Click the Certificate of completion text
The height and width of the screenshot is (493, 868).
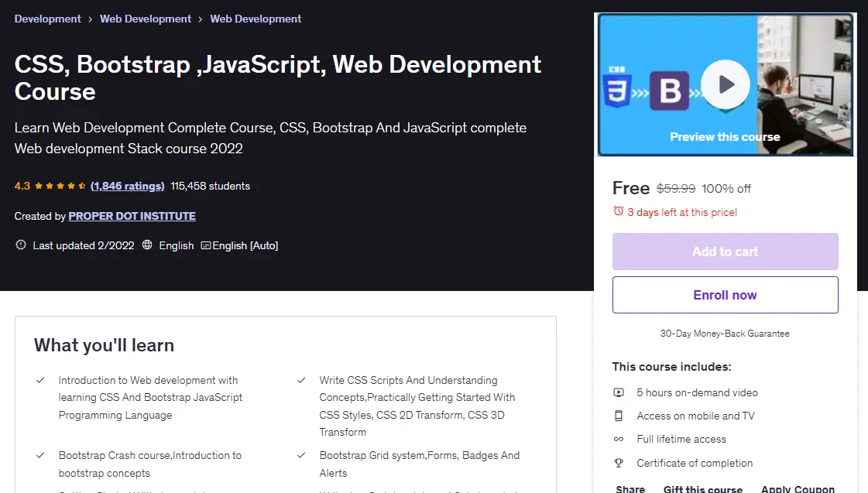pyautogui.click(x=695, y=463)
